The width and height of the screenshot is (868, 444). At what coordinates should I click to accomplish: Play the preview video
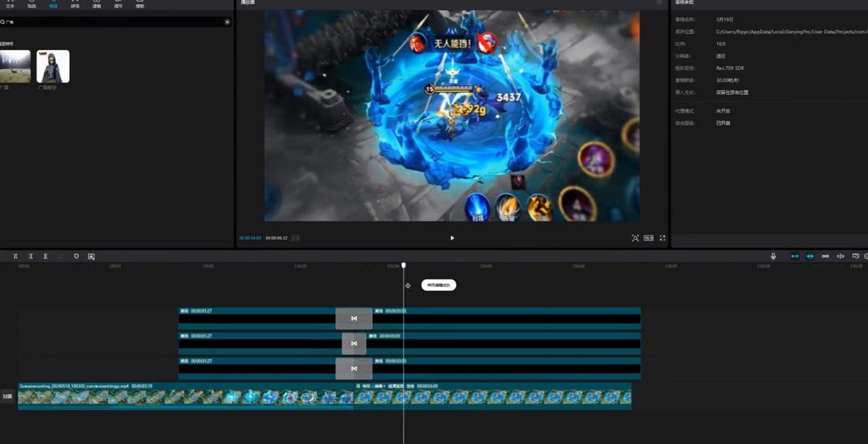[452, 238]
